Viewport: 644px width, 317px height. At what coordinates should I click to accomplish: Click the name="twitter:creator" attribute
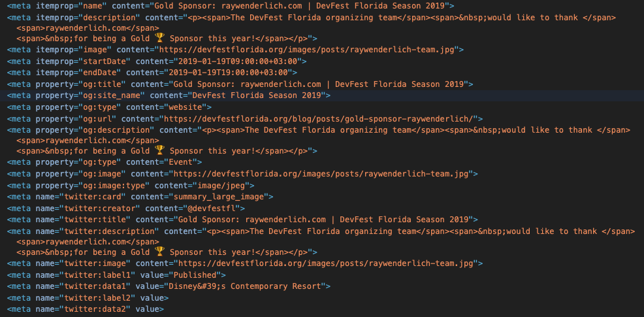pos(88,208)
